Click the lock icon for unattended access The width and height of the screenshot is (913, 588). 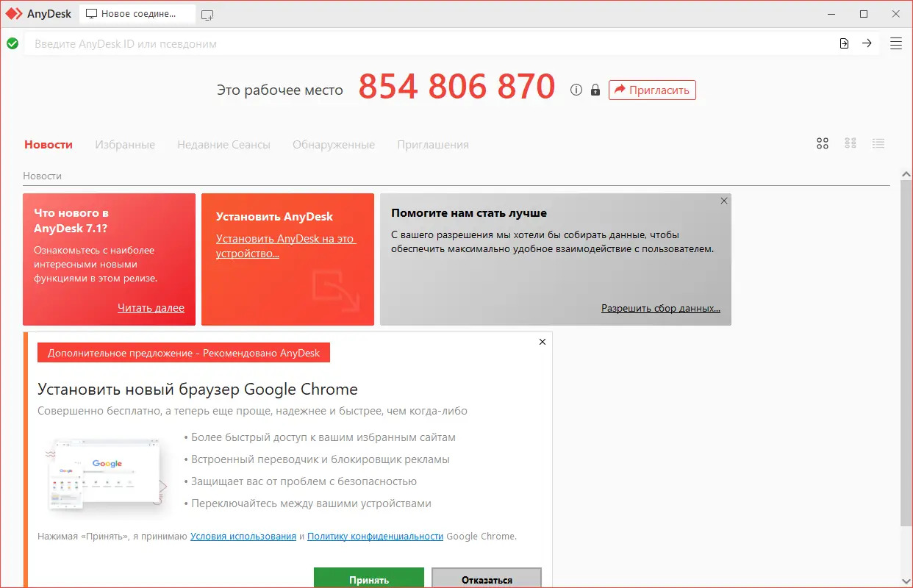click(x=595, y=90)
